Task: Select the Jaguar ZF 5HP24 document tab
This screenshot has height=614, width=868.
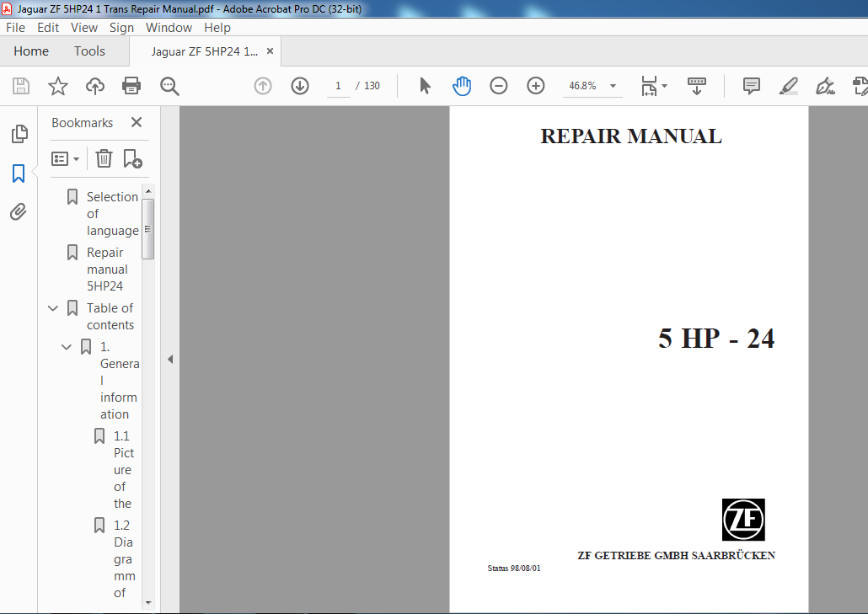Action: point(204,51)
